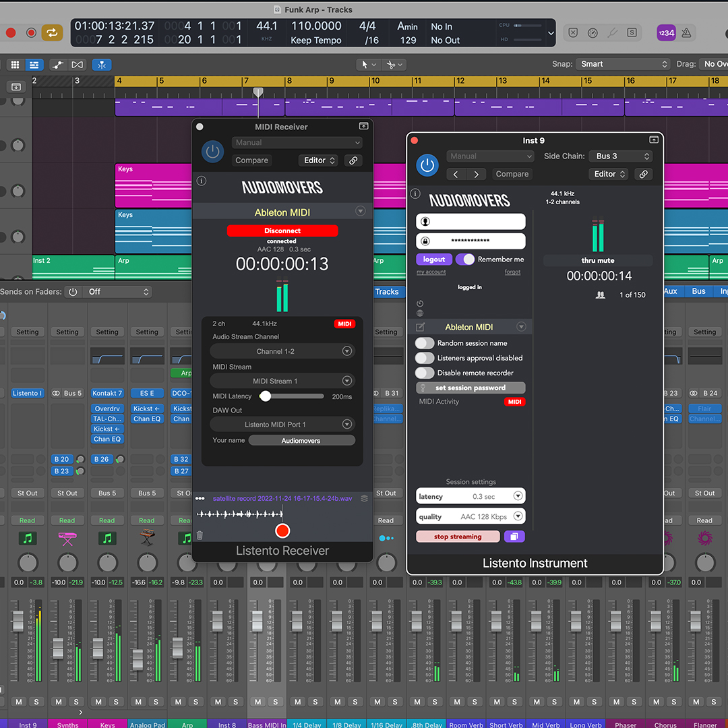Open the Tuner from the control bar
Screen dimensions: 728x728
612,32
